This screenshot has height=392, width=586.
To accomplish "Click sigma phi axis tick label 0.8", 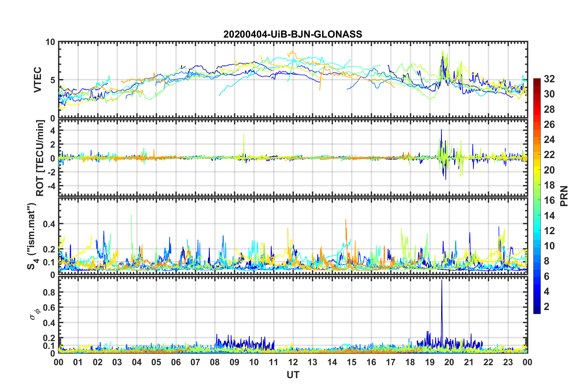I will tap(49, 292).
